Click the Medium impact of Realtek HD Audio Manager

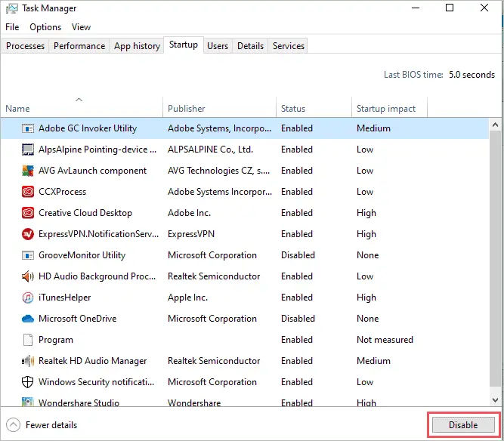tap(373, 361)
